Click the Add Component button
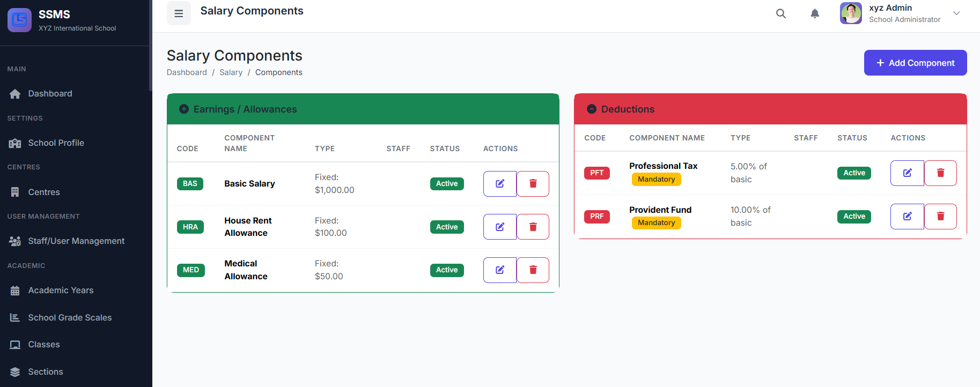The image size is (980, 387). pyautogui.click(x=915, y=63)
